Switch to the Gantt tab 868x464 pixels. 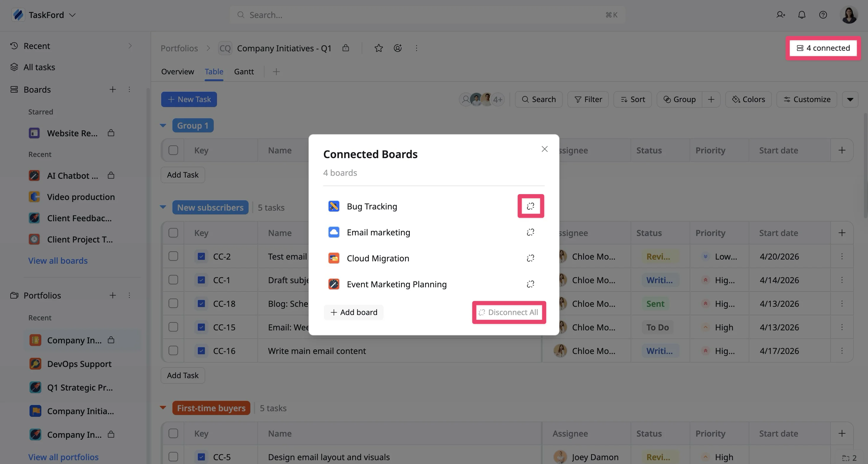click(x=244, y=72)
